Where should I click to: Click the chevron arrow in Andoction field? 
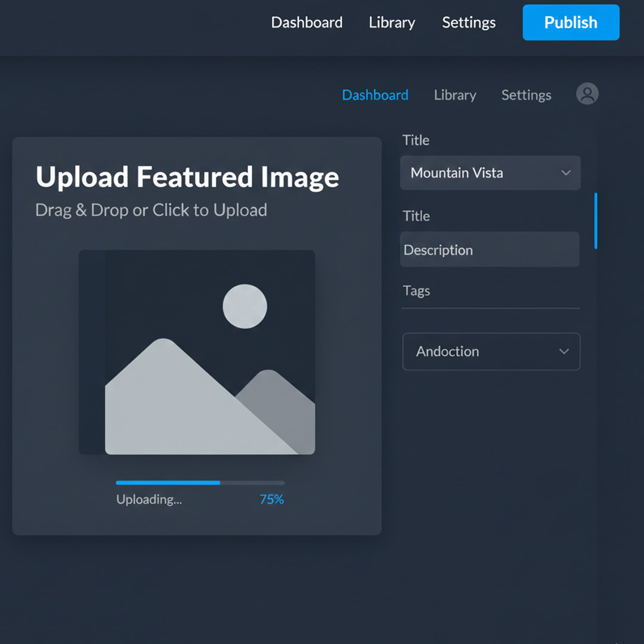563,352
